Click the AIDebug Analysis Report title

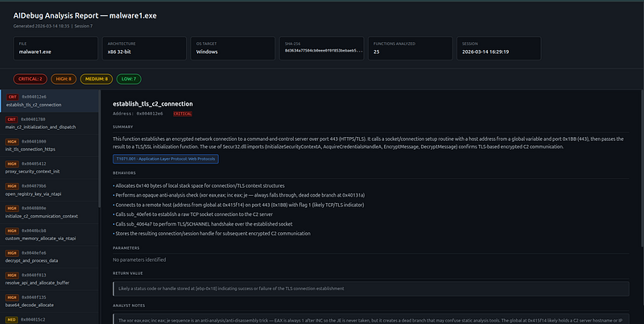[85, 15]
